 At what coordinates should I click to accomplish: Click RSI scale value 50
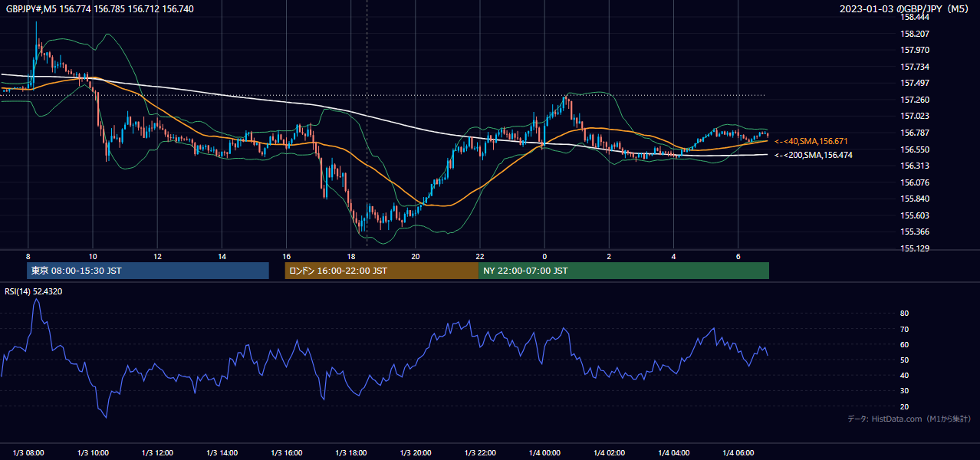tap(905, 360)
